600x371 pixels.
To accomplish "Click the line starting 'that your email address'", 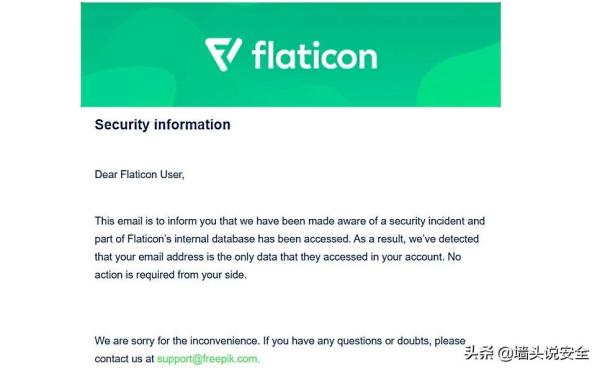I will click(278, 257).
